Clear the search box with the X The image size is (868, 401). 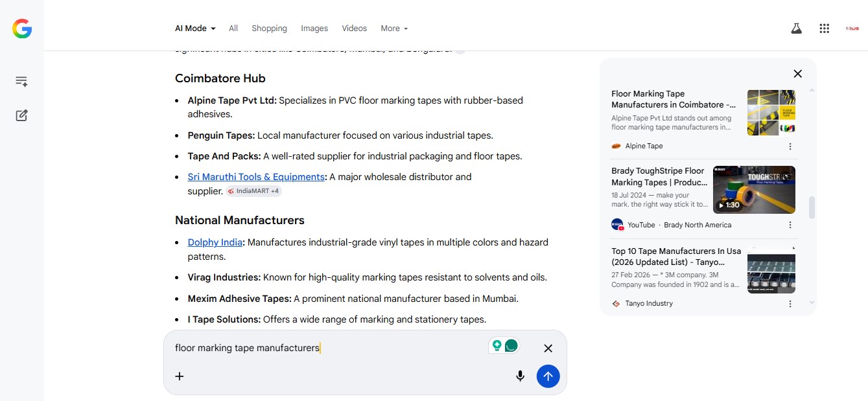548,349
